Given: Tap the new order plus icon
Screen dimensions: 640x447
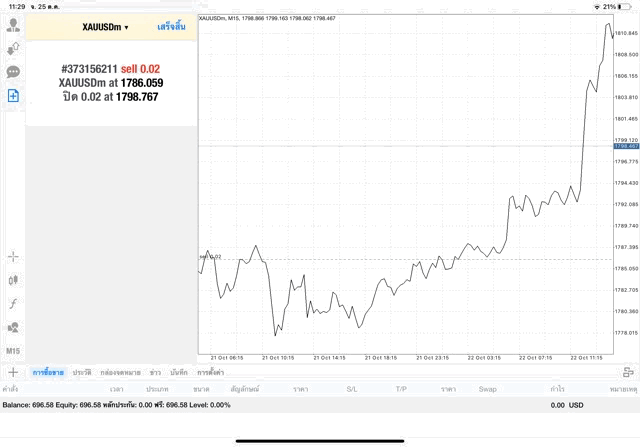Looking at the screenshot, I should tap(13, 96).
